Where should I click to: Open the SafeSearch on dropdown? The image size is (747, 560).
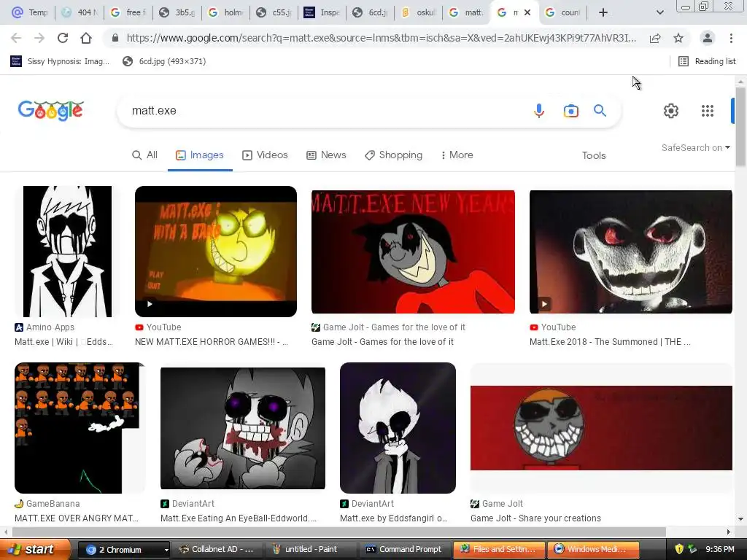click(x=695, y=147)
